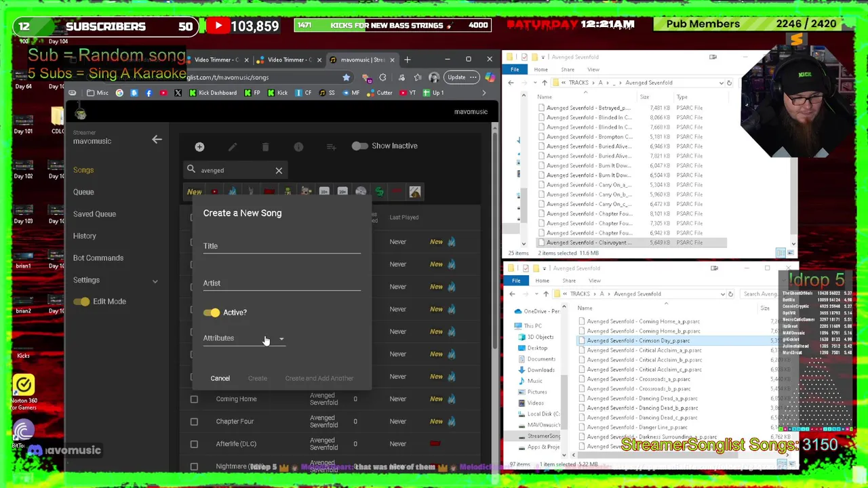This screenshot has height=488, width=868.
Task: Click the edit song pencil icon
Action: click(233, 146)
